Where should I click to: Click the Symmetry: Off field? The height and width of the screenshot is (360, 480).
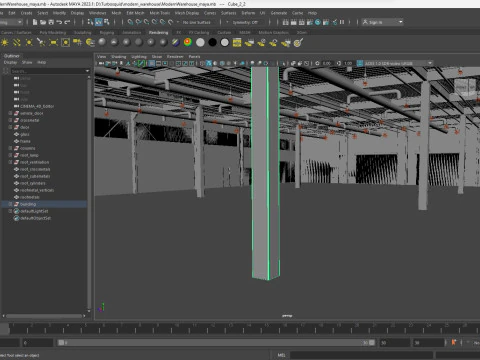[x=245, y=22]
